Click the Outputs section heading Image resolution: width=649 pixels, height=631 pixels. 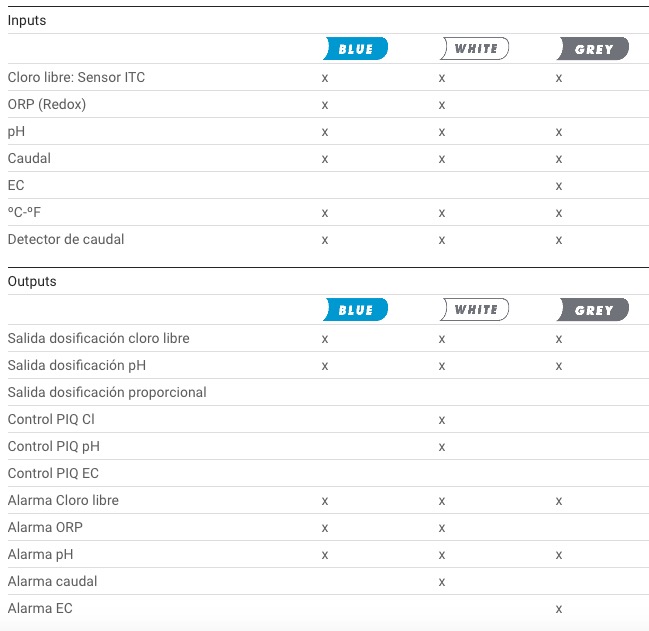(x=32, y=281)
